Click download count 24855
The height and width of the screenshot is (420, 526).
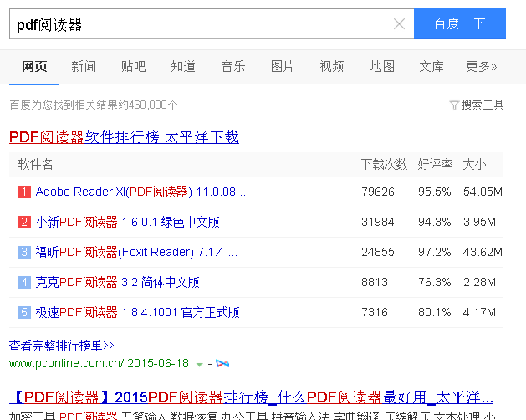(x=378, y=252)
